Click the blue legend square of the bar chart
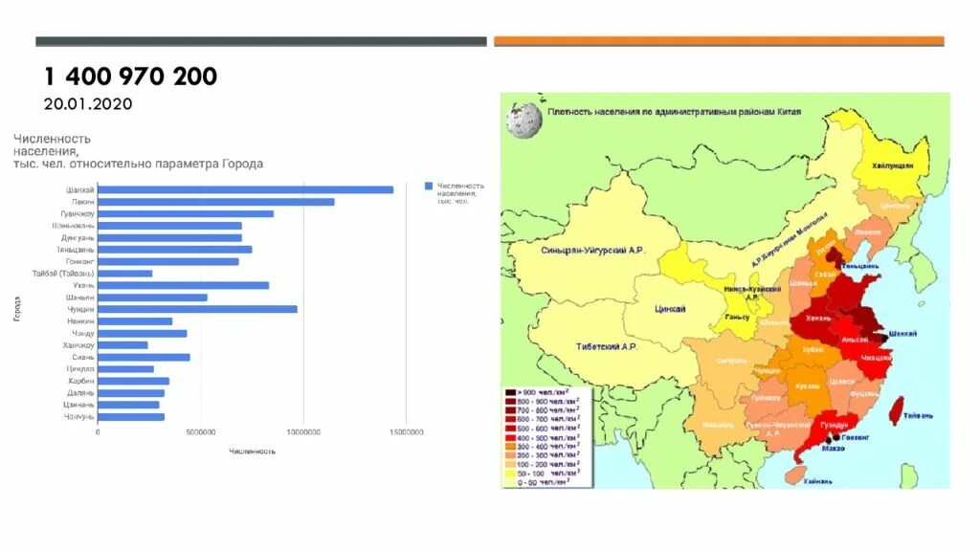The width and height of the screenshot is (980, 551). tap(429, 187)
